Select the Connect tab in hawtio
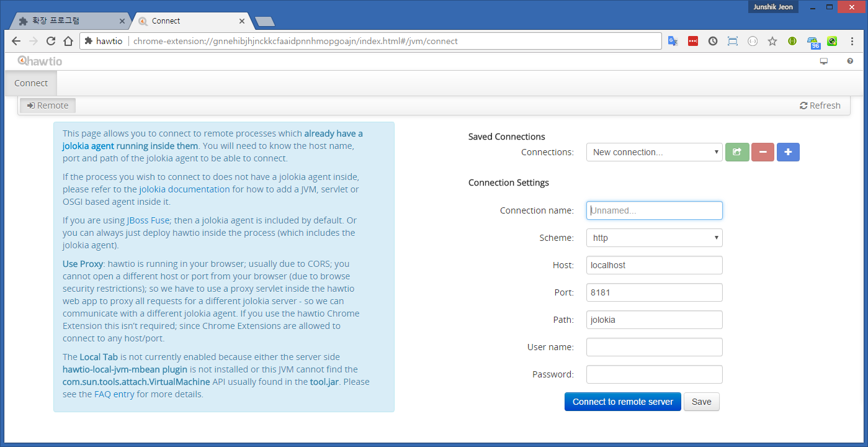This screenshot has height=447, width=868. click(31, 83)
